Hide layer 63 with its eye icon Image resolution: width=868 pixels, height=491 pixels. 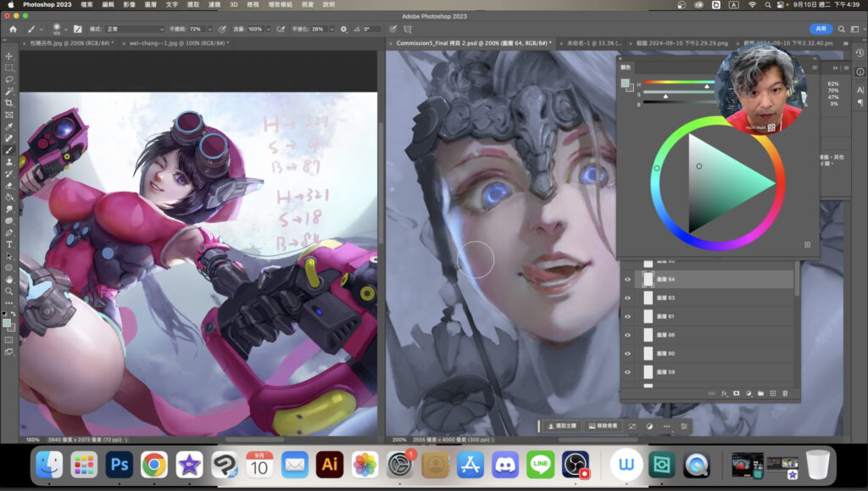[x=627, y=298]
